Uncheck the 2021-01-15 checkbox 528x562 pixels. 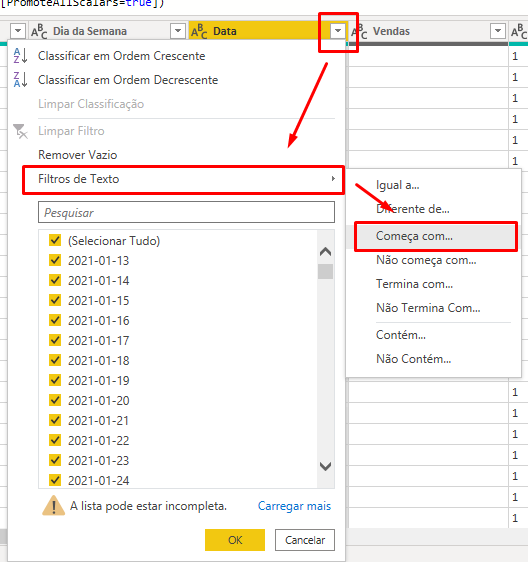tap(55, 300)
